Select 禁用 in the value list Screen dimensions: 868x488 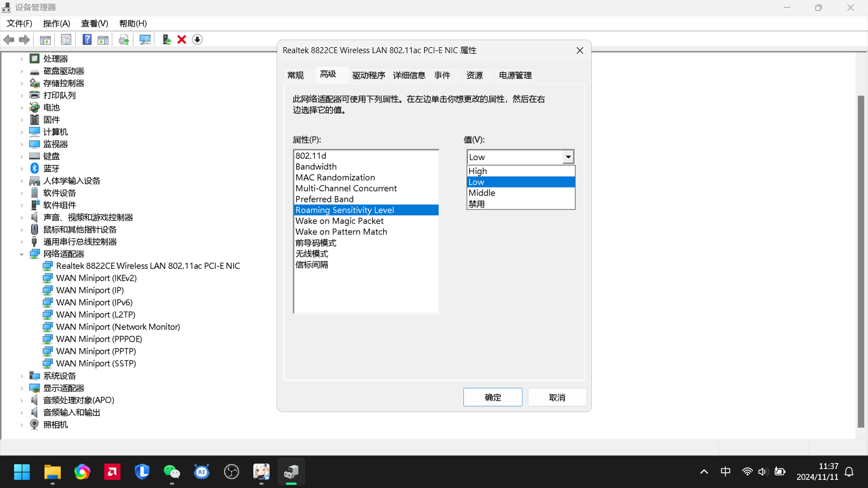(x=521, y=204)
